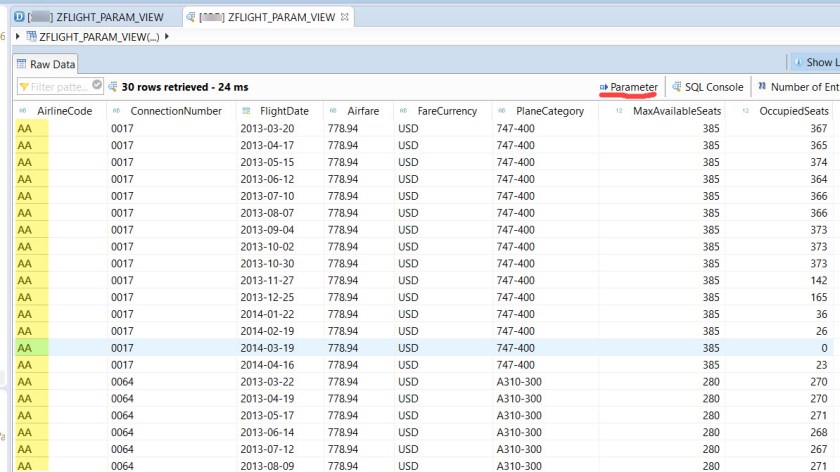This screenshot has width=840, height=472.
Task: Click the PlaneCategory column header
Action: coord(549,111)
